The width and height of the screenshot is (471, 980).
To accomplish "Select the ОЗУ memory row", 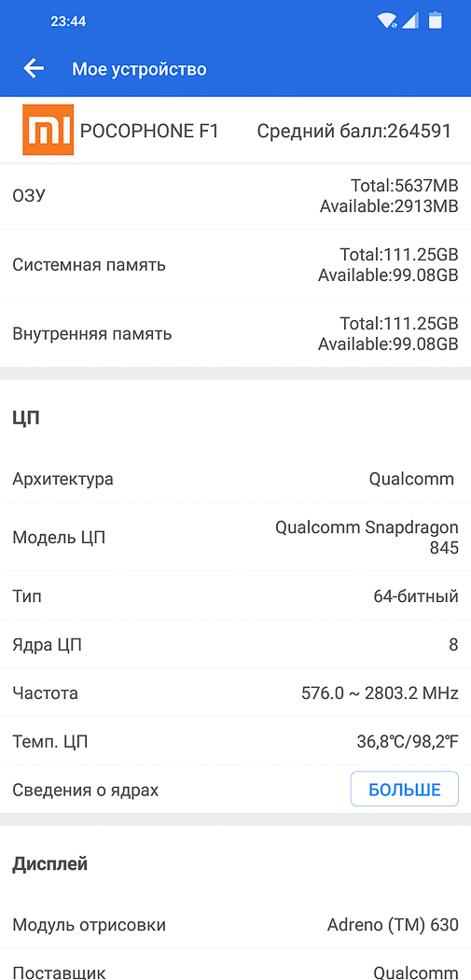I will point(235,196).
